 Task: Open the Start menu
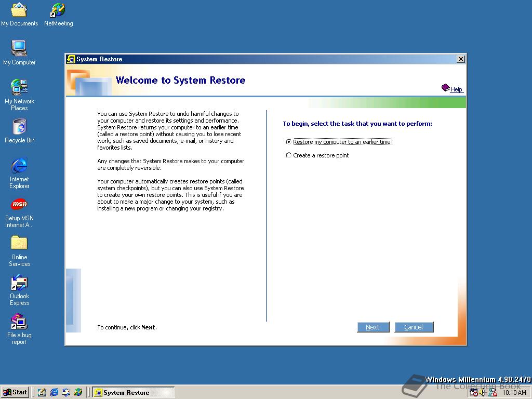[15, 392]
